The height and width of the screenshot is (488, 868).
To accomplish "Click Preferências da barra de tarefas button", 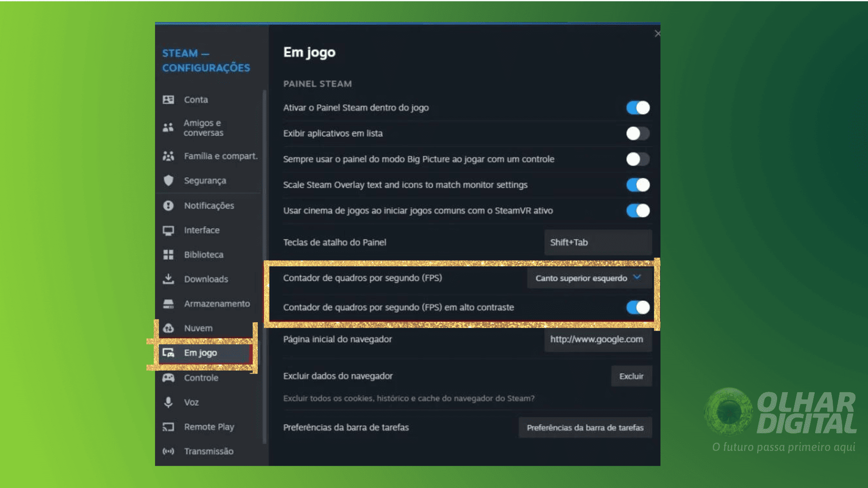I will 585,427.
